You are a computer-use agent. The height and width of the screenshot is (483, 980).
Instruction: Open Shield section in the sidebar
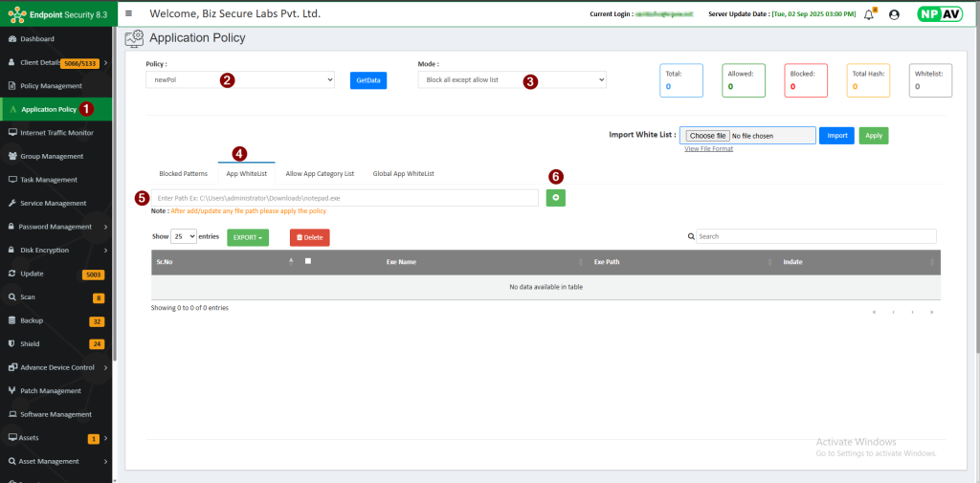tap(30, 343)
